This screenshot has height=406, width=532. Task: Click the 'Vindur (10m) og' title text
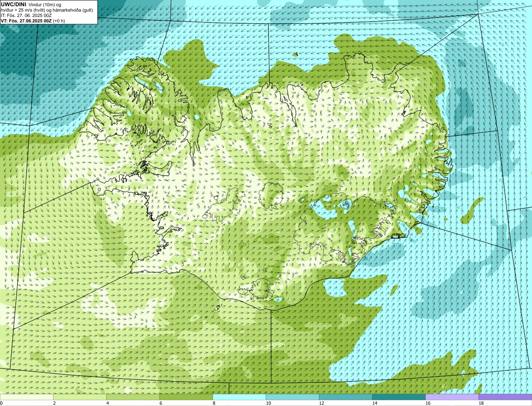[45, 4]
